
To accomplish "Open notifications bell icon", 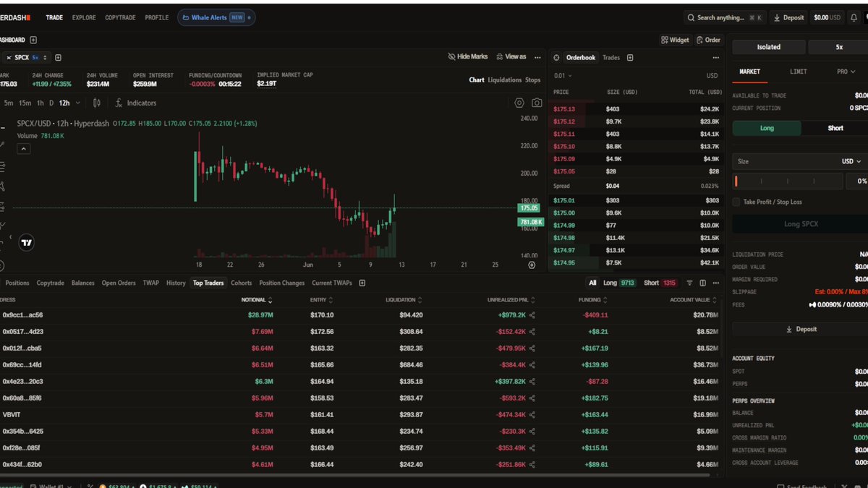I will pos(854,17).
